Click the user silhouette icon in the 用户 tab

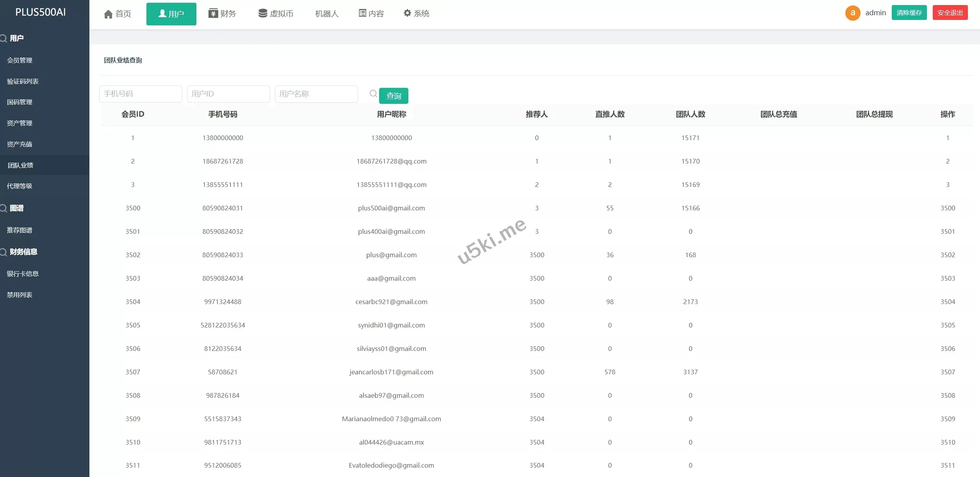coord(162,14)
